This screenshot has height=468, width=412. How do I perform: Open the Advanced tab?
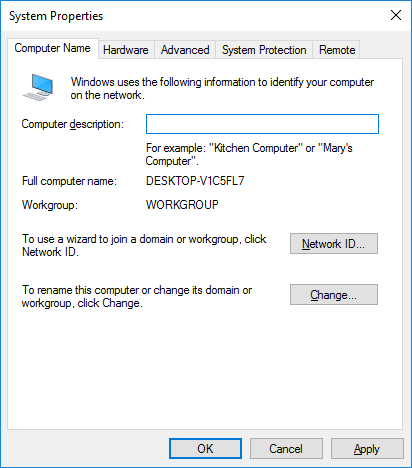(185, 50)
